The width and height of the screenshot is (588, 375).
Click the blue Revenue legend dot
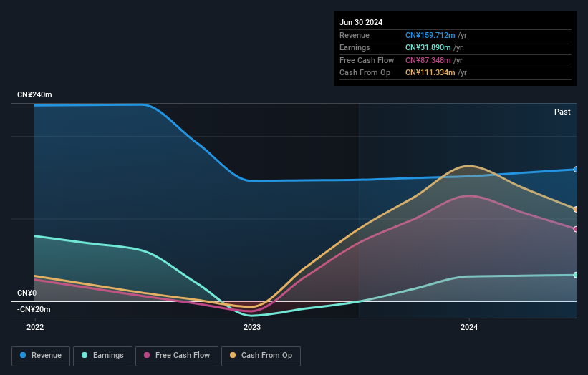[x=23, y=355]
